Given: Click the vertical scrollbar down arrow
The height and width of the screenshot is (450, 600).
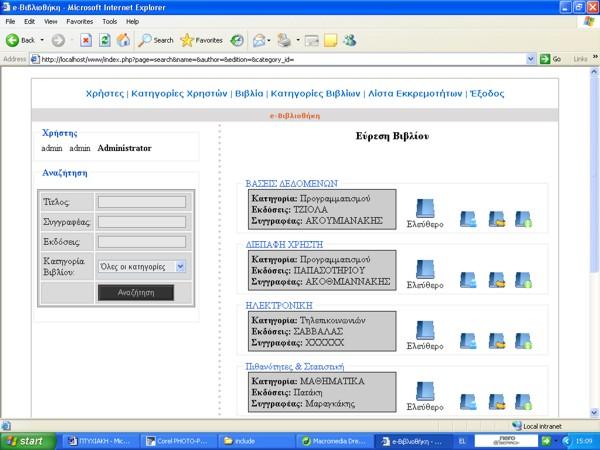Looking at the screenshot, I should (x=594, y=412).
